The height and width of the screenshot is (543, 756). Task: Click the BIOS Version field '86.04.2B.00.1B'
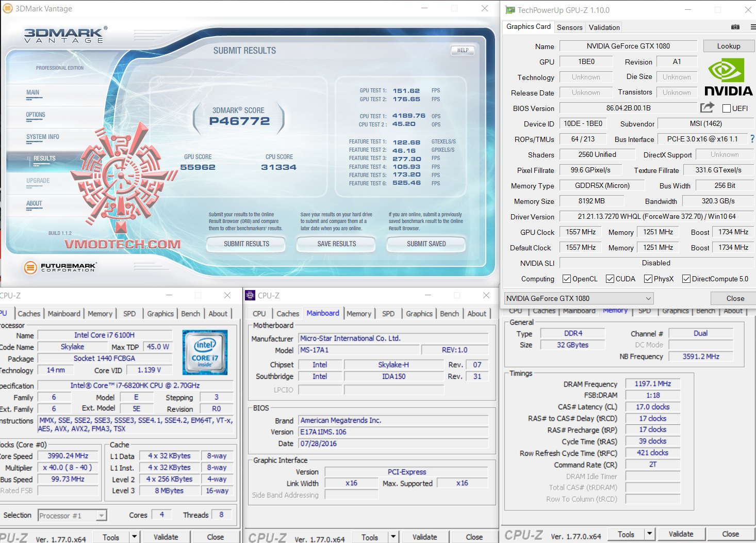628,108
